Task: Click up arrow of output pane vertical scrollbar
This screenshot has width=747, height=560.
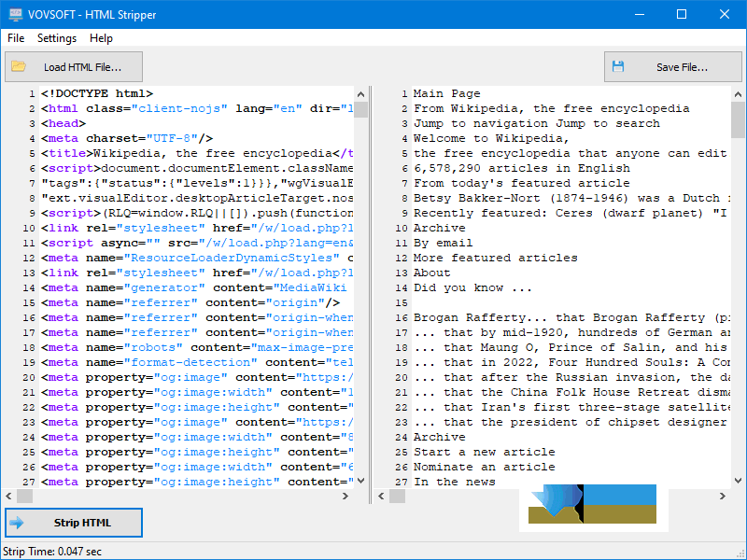Action: coord(738,94)
